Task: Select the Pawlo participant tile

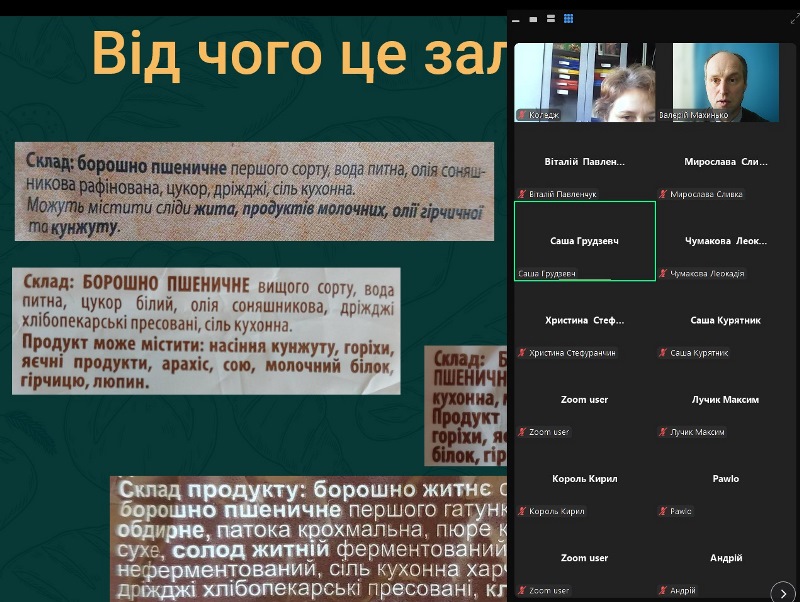Action: pyautogui.click(x=726, y=479)
